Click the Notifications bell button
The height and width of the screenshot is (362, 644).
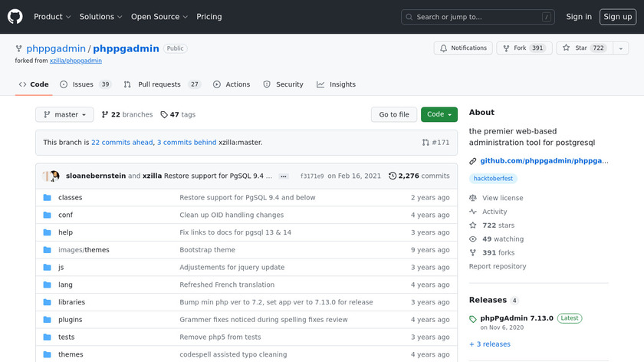(463, 48)
